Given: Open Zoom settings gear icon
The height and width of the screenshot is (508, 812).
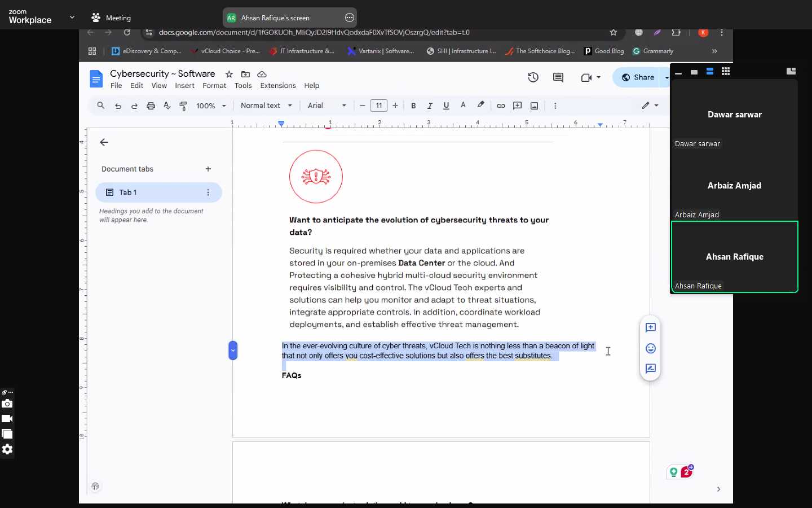Looking at the screenshot, I should (7, 449).
